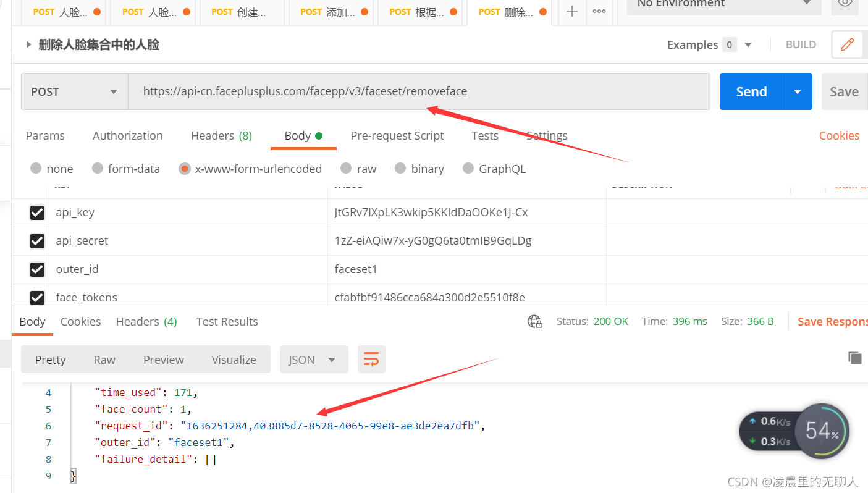Expand the 删除人脸集合中的人脸 request description
This screenshot has width=868, height=493.
pos(28,44)
